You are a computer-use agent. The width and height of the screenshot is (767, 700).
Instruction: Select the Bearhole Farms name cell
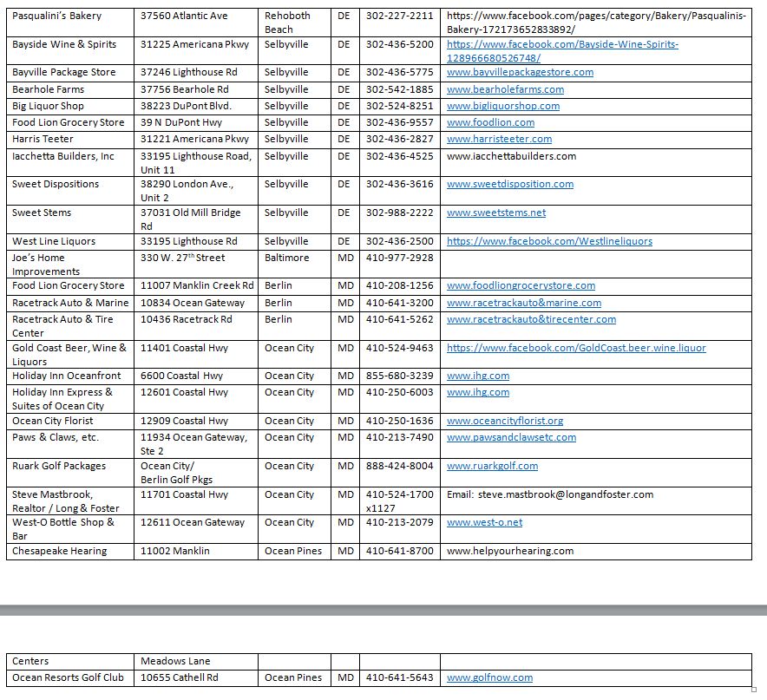[70, 89]
